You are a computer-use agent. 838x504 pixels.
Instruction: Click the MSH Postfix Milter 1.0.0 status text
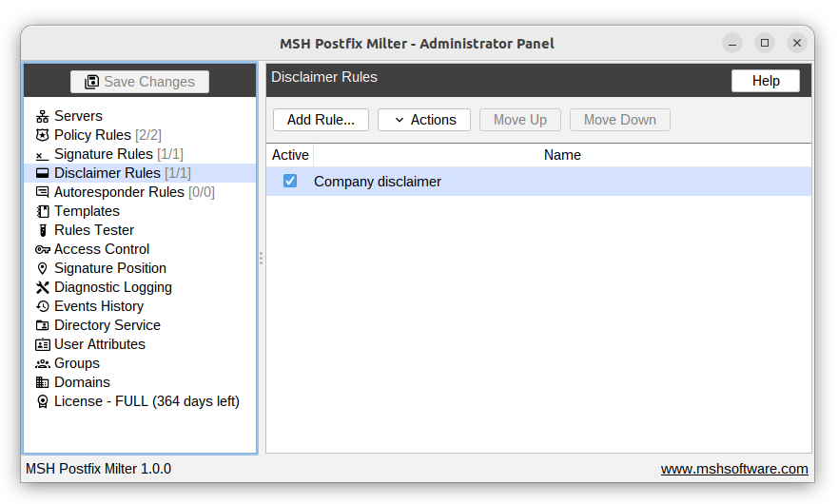98,469
